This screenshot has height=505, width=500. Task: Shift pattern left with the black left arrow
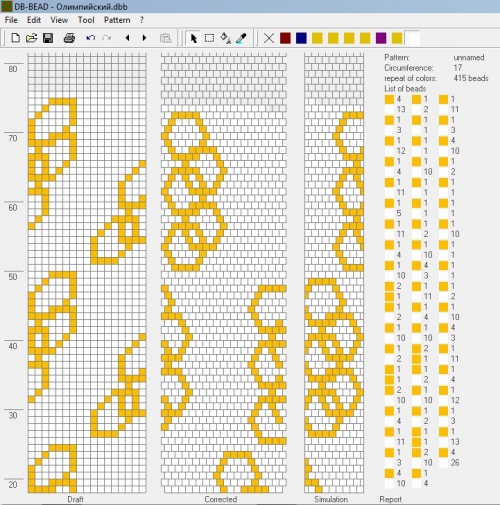[127, 38]
